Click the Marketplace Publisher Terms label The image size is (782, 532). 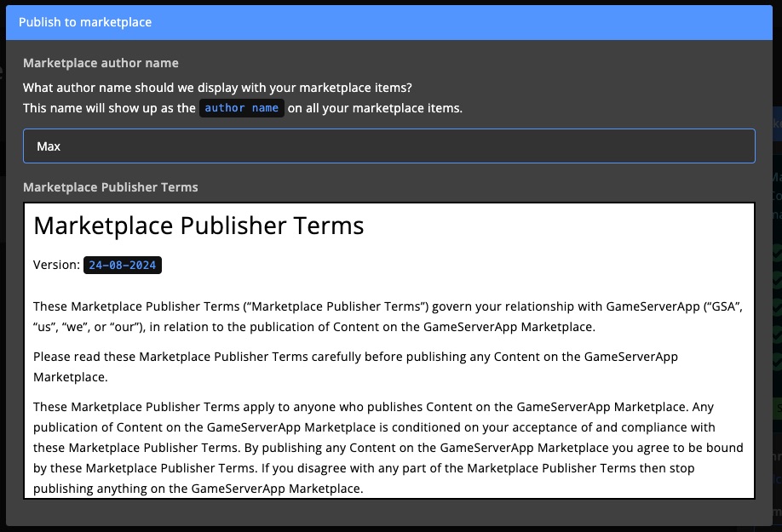pyautogui.click(x=110, y=187)
